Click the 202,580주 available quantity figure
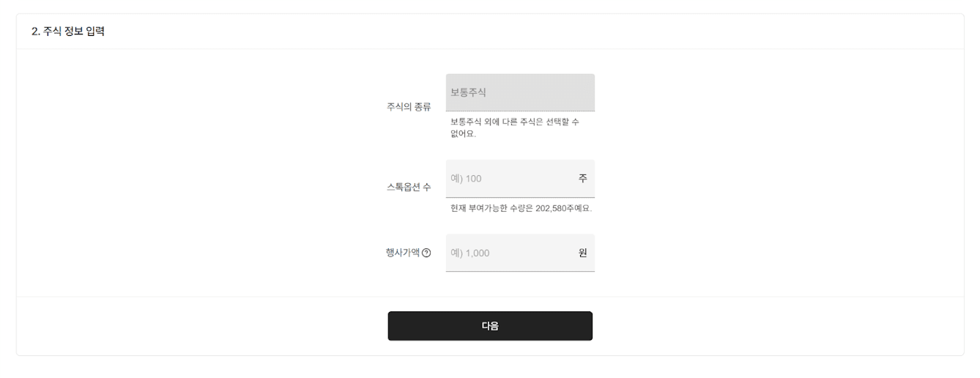The image size is (980, 378). pyautogui.click(x=557, y=208)
